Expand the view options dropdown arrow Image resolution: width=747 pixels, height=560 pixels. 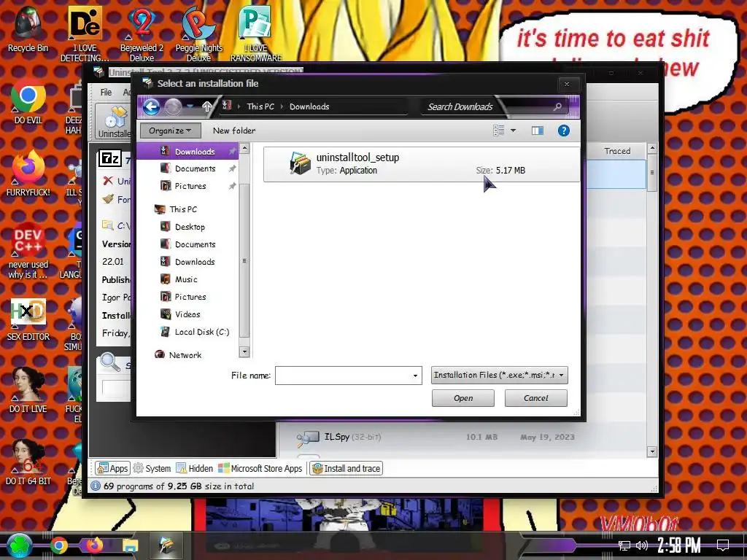click(513, 131)
